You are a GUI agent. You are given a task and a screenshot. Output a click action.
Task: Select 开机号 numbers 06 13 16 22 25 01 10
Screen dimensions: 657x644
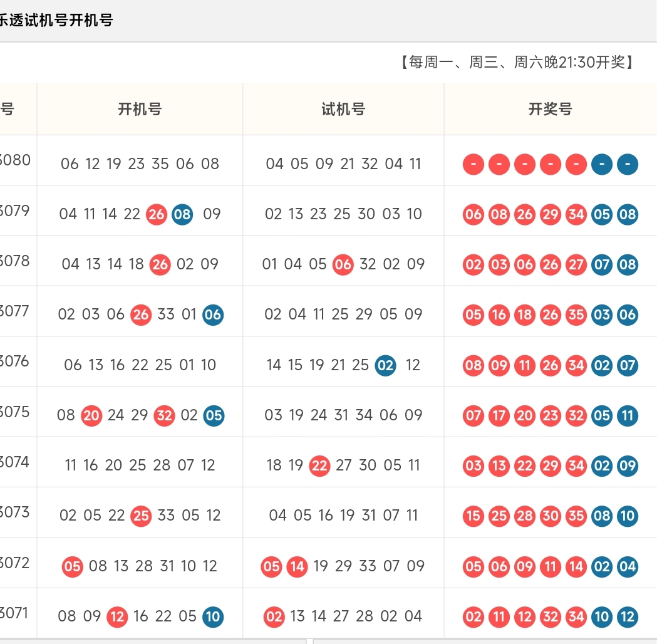[140, 365]
